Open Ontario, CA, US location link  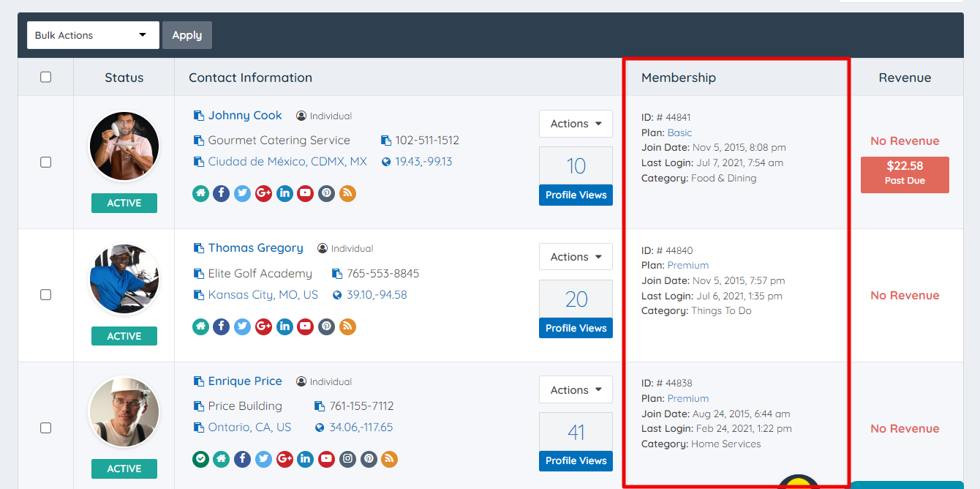click(249, 428)
